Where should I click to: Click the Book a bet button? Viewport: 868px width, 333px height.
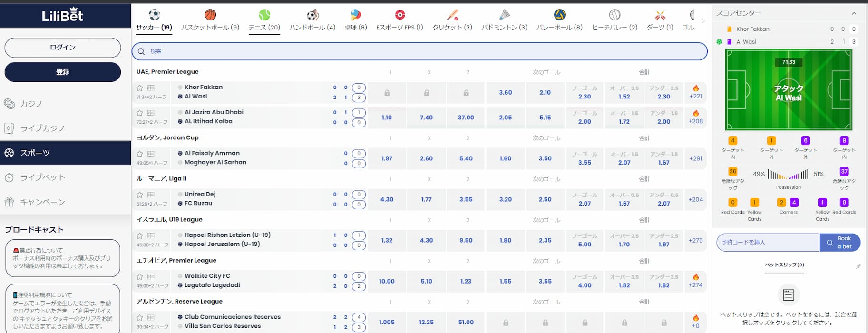pyautogui.click(x=840, y=243)
